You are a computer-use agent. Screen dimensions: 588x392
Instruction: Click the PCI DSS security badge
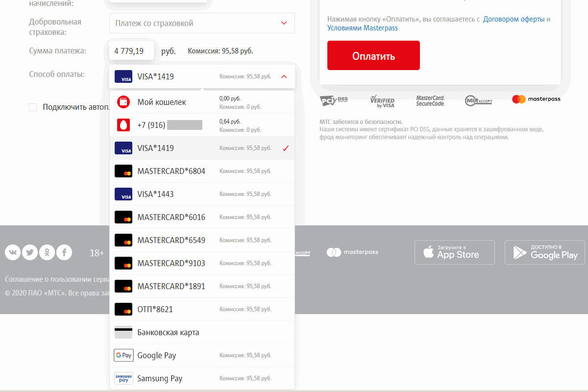(334, 100)
